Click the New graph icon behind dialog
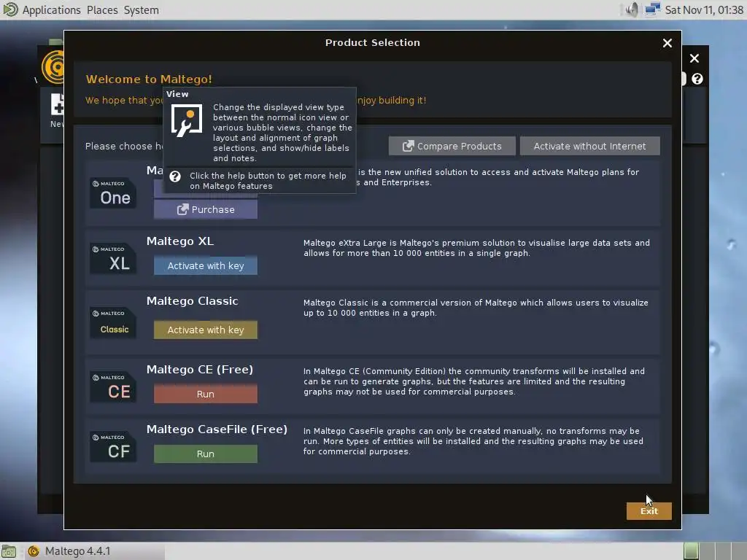This screenshot has width=747, height=560. point(57,104)
